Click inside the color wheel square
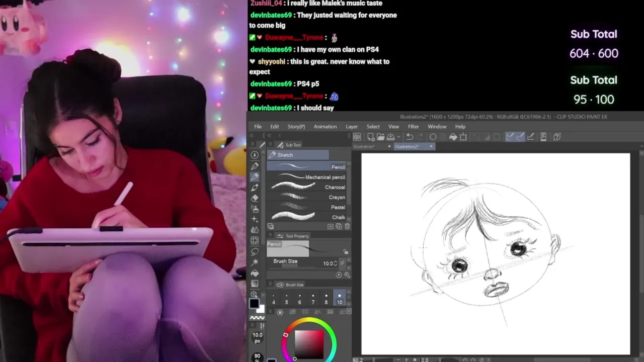The image size is (644, 362). coord(309,343)
